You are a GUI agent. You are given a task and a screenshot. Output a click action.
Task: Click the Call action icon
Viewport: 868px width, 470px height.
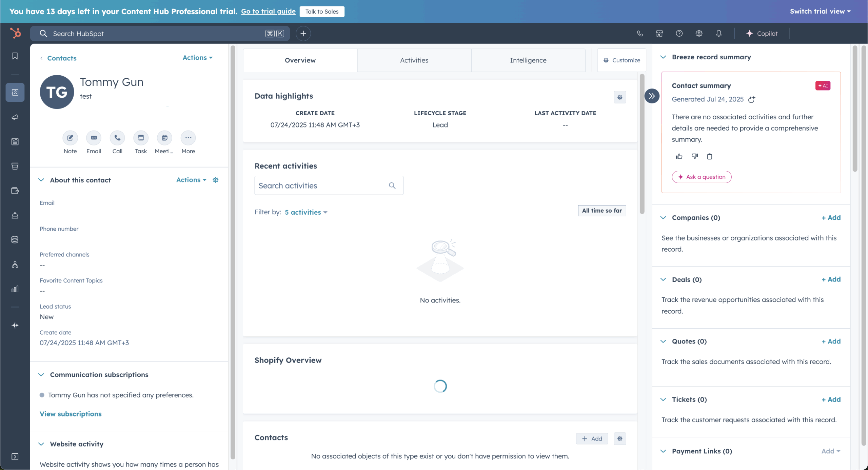click(117, 138)
